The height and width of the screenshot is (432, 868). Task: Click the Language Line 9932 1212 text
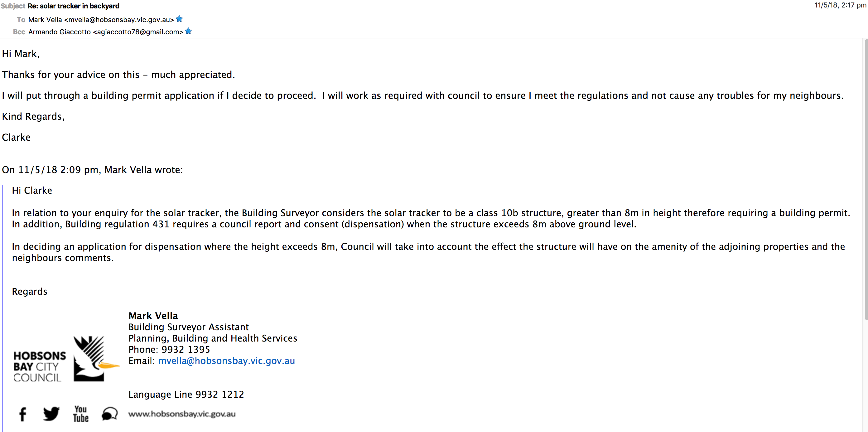click(186, 394)
